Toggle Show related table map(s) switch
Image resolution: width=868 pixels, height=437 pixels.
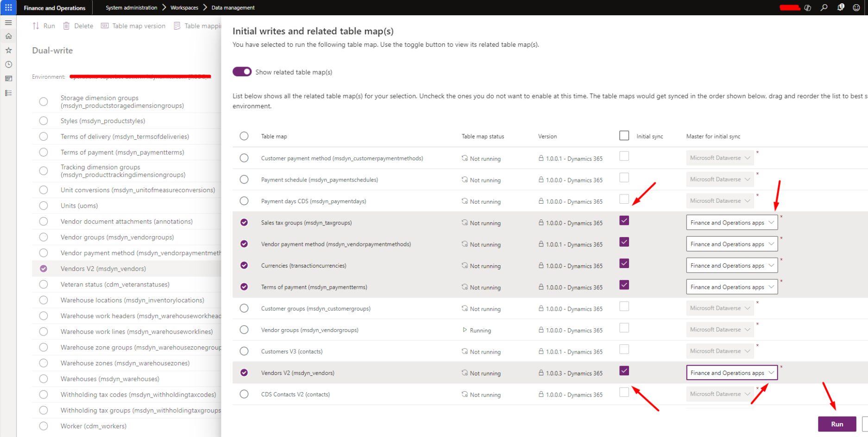click(242, 72)
